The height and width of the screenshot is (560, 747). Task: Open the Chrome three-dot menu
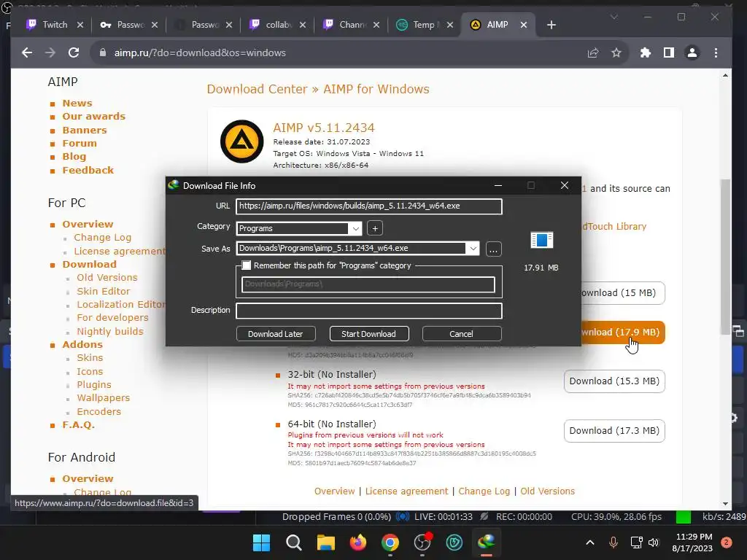pos(716,52)
